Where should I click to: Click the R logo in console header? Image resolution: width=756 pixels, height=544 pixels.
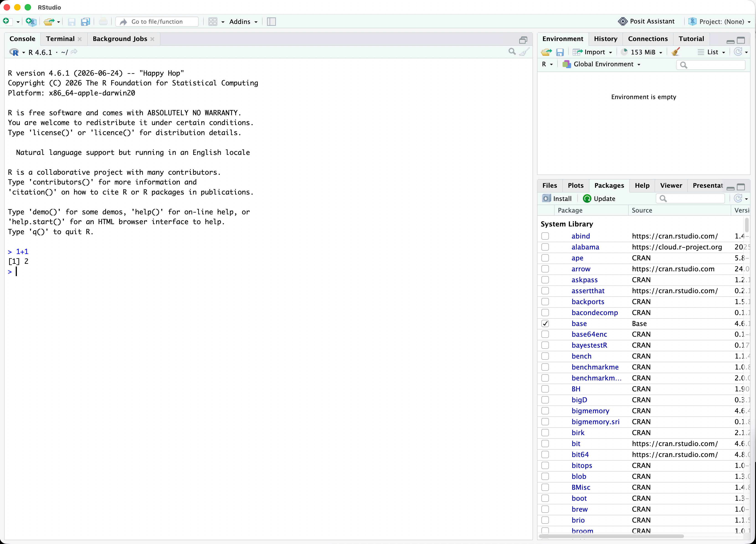14,52
